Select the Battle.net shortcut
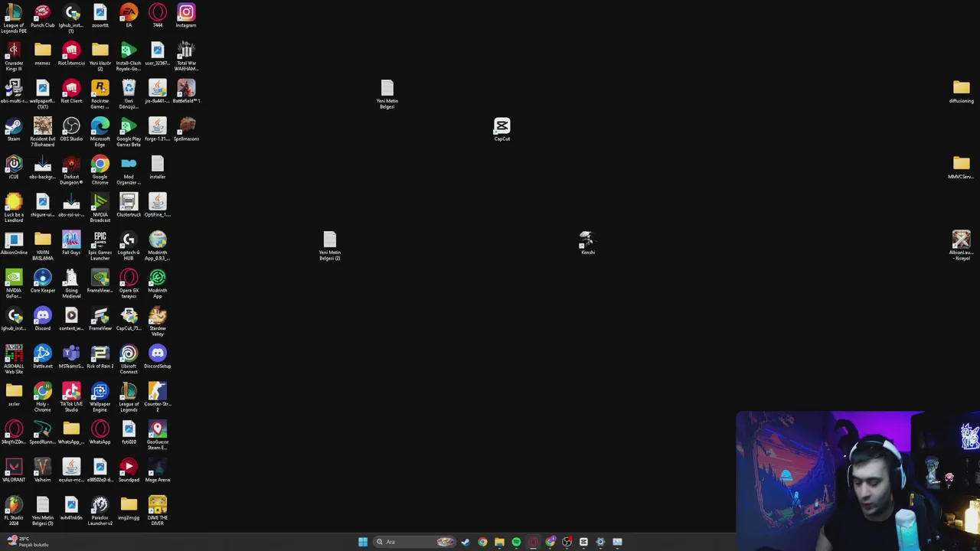The image size is (980, 551). click(x=43, y=357)
